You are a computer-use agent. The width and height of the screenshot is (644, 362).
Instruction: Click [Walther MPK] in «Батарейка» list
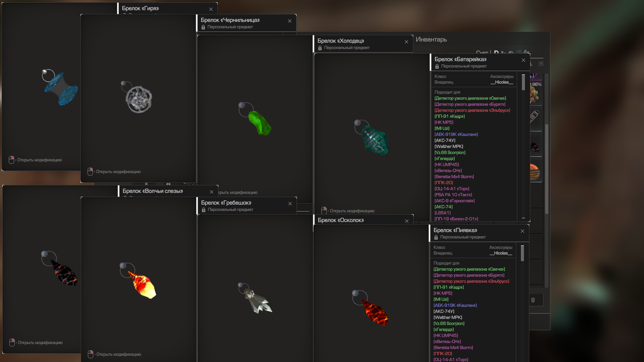click(x=449, y=147)
